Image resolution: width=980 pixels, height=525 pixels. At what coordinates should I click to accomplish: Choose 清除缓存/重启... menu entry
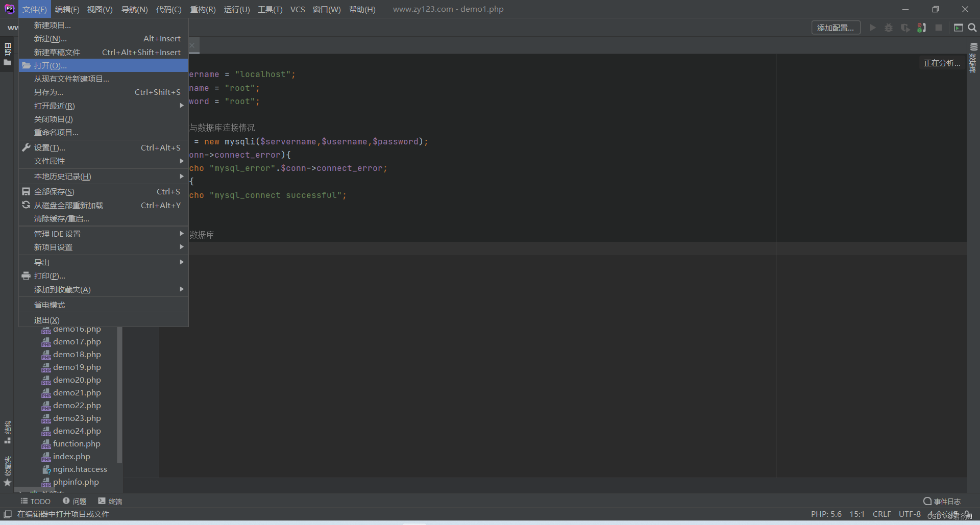coord(104,218)
